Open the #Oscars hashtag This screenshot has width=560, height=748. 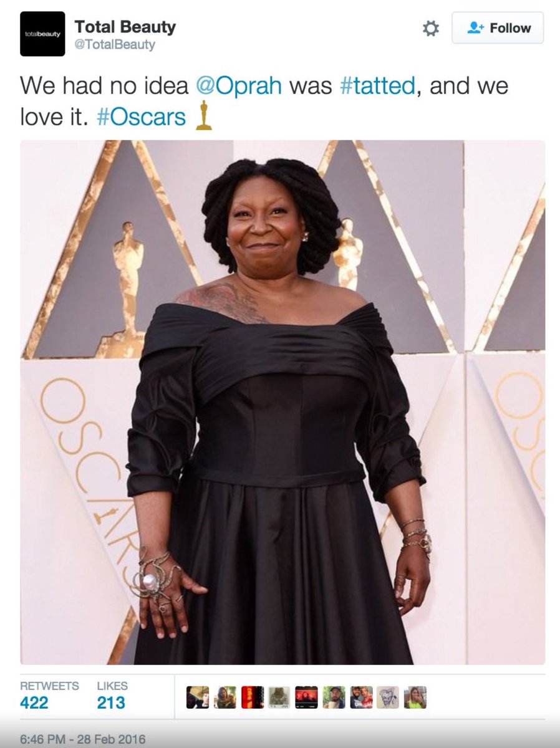[x=142, y=117]
